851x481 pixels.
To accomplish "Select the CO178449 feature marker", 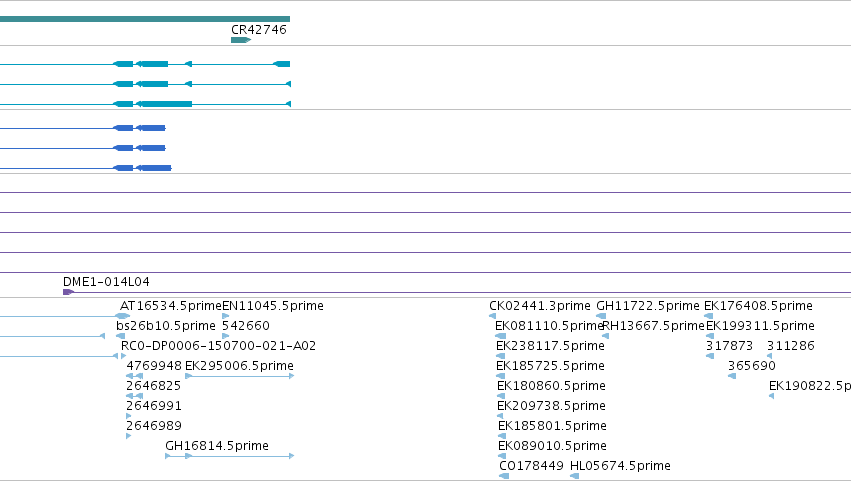I will tap(504, 476).
